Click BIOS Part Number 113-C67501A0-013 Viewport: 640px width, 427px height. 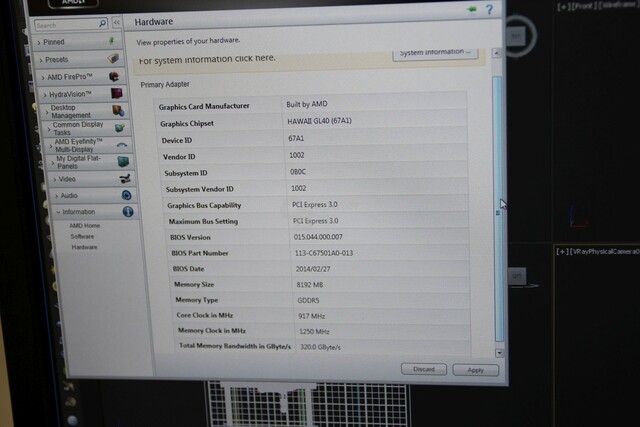324,253
